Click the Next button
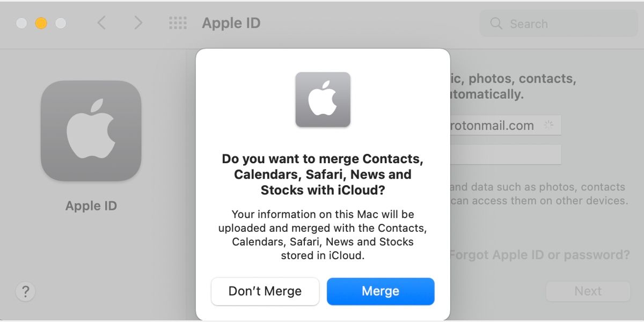 coord(588,291)
